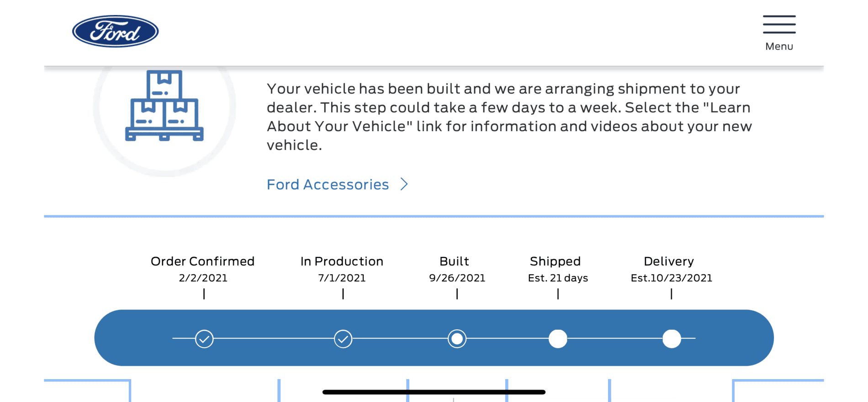
Task: Click the chevron next to Ford Accessories
Action: pyautogui.click(x=404, y=184)
